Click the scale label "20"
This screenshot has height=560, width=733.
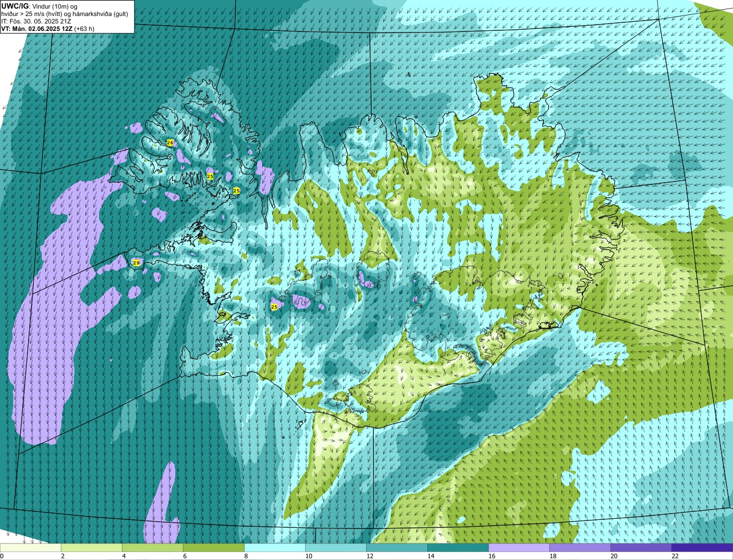point(614,556)
